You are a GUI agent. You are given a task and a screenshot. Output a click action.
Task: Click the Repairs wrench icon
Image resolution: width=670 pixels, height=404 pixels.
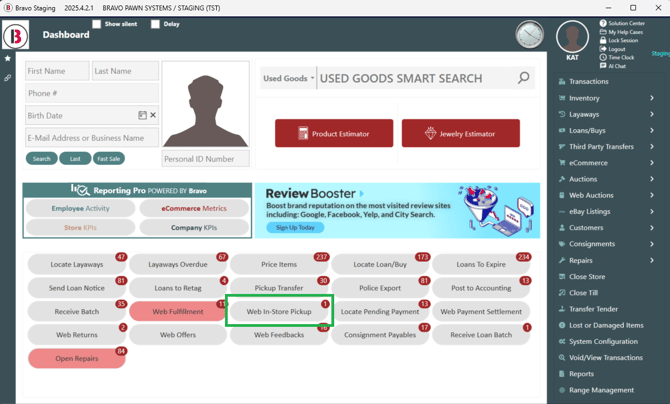click(562, 260)
